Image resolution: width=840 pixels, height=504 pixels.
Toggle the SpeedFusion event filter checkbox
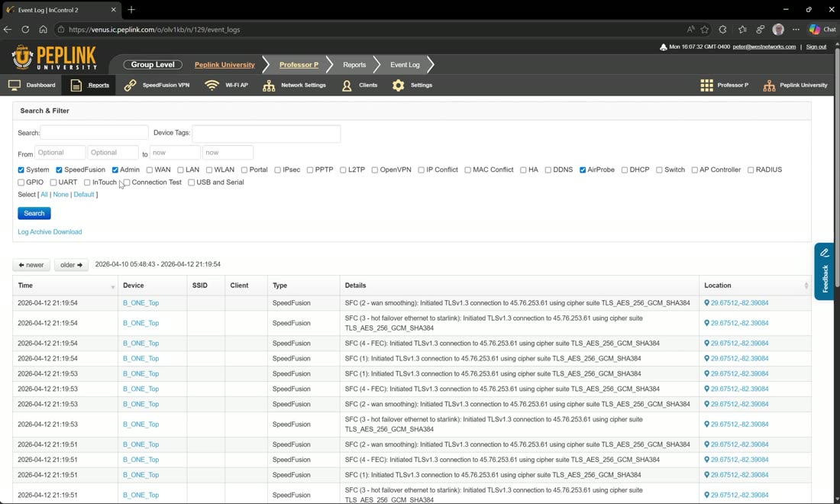[59, 170]
